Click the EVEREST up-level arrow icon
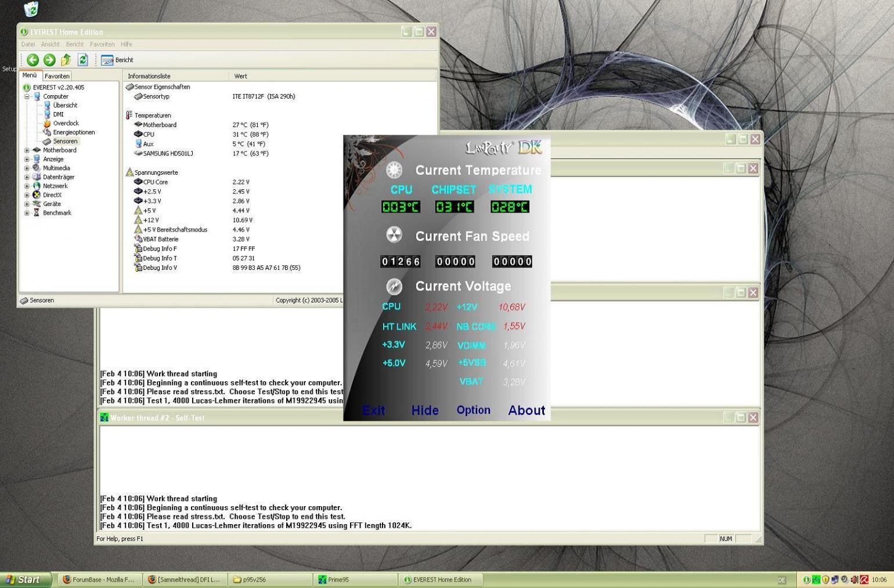Image resolution: width=894 pixels, height=588 pixels. (66, 60)
